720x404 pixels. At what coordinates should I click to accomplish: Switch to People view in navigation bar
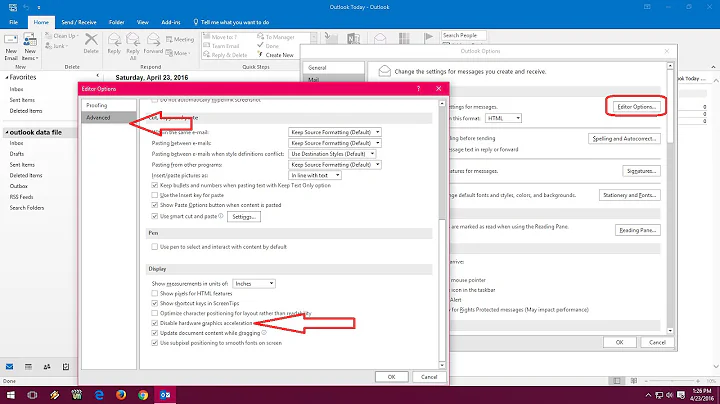coord(47,367)
